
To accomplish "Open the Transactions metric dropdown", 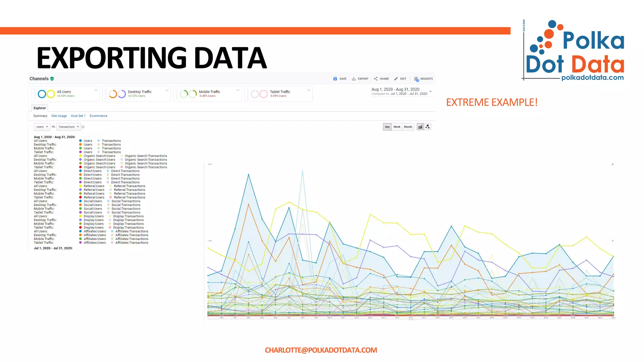I will (x=69, y=127).
